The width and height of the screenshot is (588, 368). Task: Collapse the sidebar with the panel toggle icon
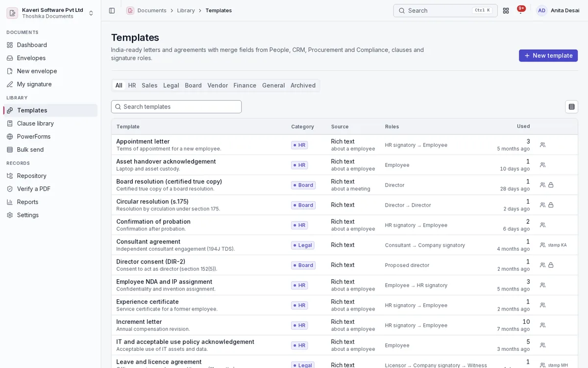point(112,10)
